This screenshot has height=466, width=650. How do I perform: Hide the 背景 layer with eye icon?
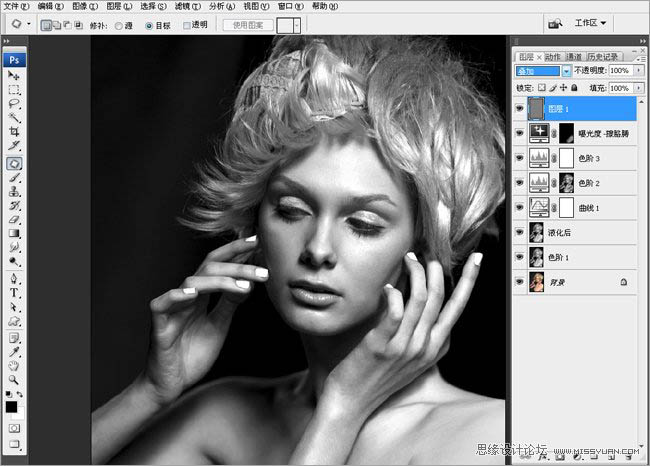point(519,283)
